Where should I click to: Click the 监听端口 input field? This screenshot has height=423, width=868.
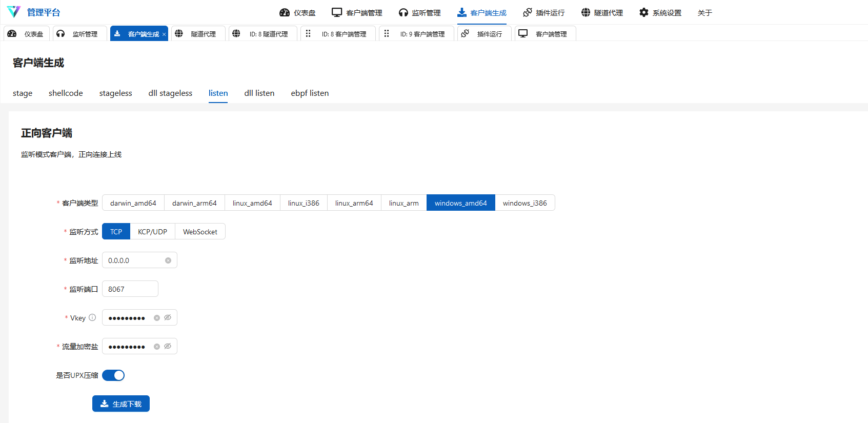130,289
